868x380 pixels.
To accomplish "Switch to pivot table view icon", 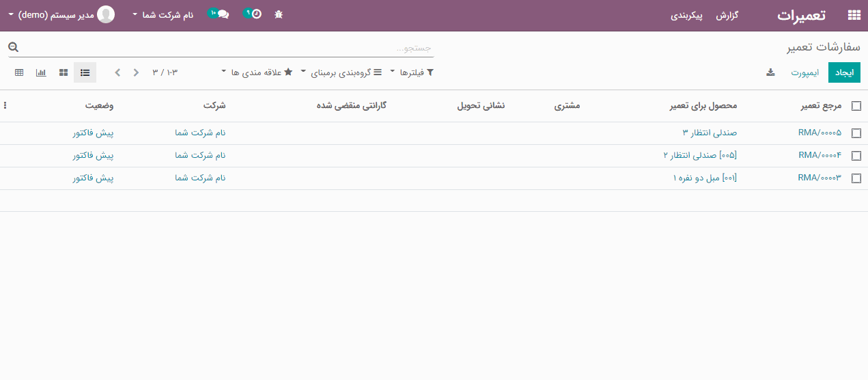I will tap(19, 72).
